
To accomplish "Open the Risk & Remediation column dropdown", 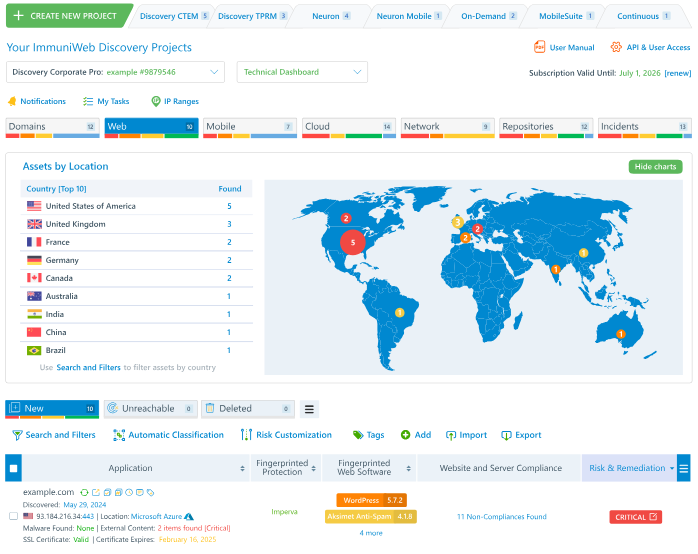I will (x=672, y=468).
